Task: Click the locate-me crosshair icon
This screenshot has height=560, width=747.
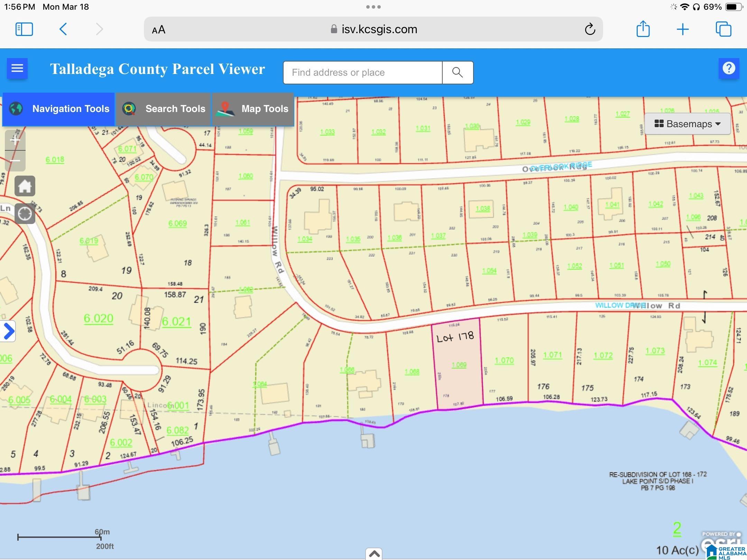Action: [x=25, y=214]
